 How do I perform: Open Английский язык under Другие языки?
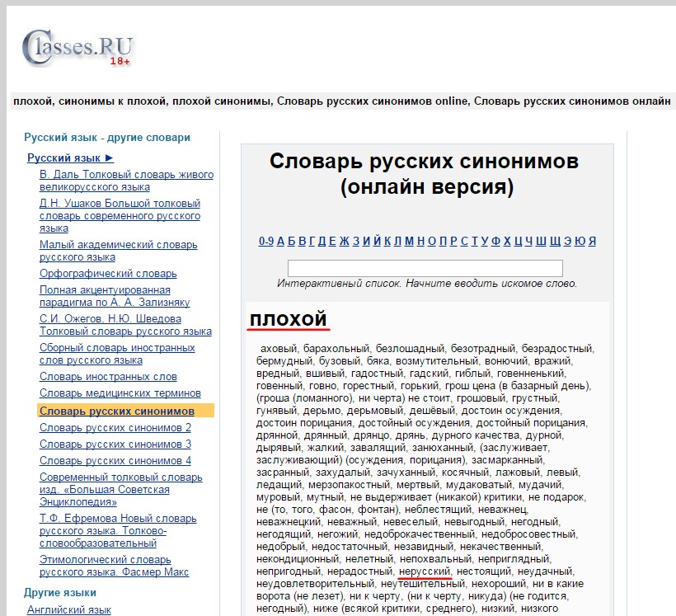(x=68, y=609)
